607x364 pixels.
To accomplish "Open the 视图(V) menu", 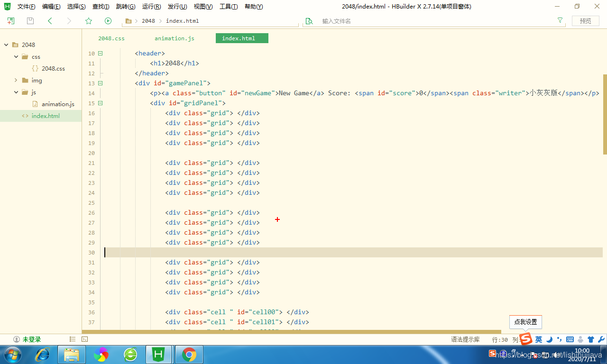I will point(203,7).
